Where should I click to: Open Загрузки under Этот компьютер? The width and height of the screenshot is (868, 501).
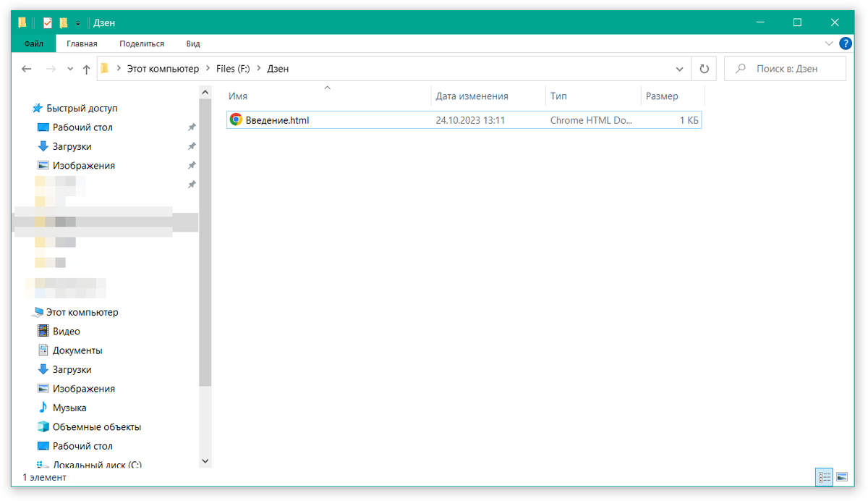72,369
